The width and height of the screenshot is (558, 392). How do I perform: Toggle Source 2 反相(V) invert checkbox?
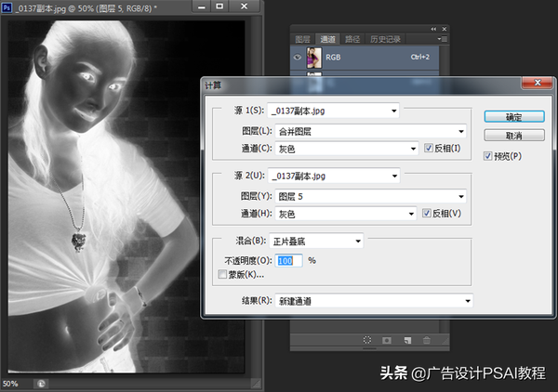[x=429, y=214]
